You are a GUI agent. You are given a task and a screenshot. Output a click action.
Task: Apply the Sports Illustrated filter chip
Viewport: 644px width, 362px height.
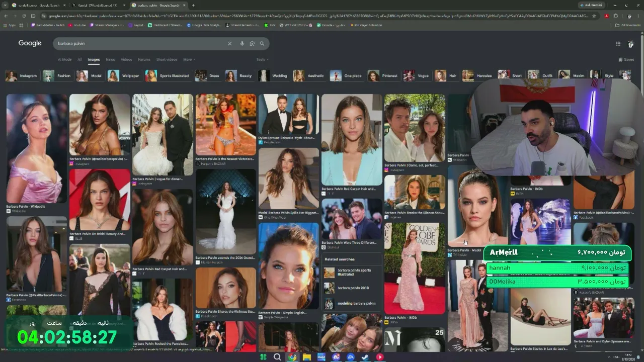pos(168,76)
